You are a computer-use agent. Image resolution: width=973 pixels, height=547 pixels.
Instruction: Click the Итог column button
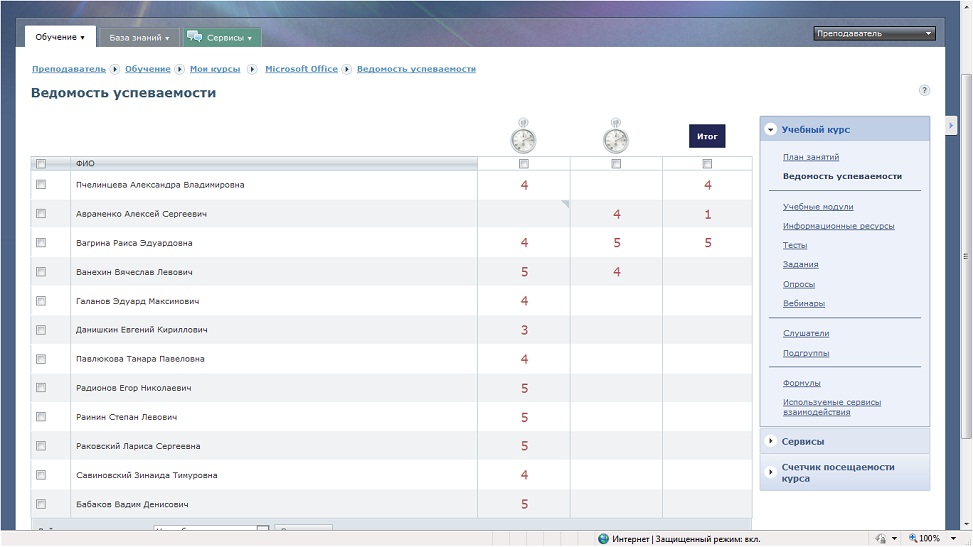707,136
